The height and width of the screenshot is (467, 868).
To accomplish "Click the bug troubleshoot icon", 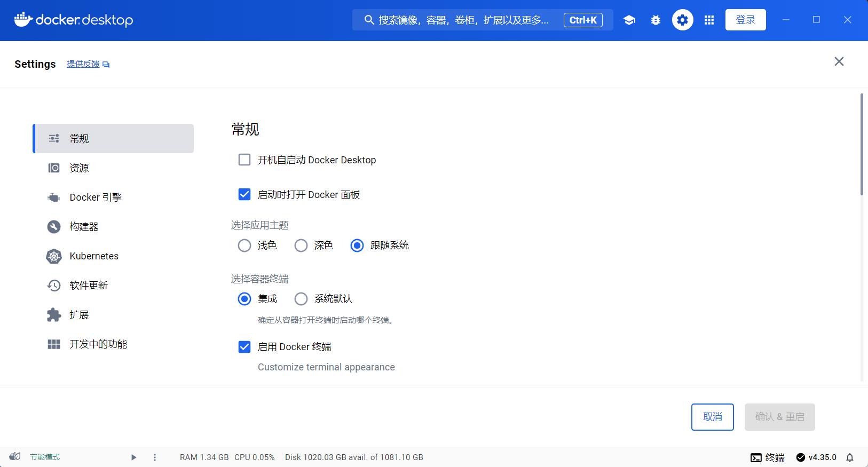I will tap(656, 20).
